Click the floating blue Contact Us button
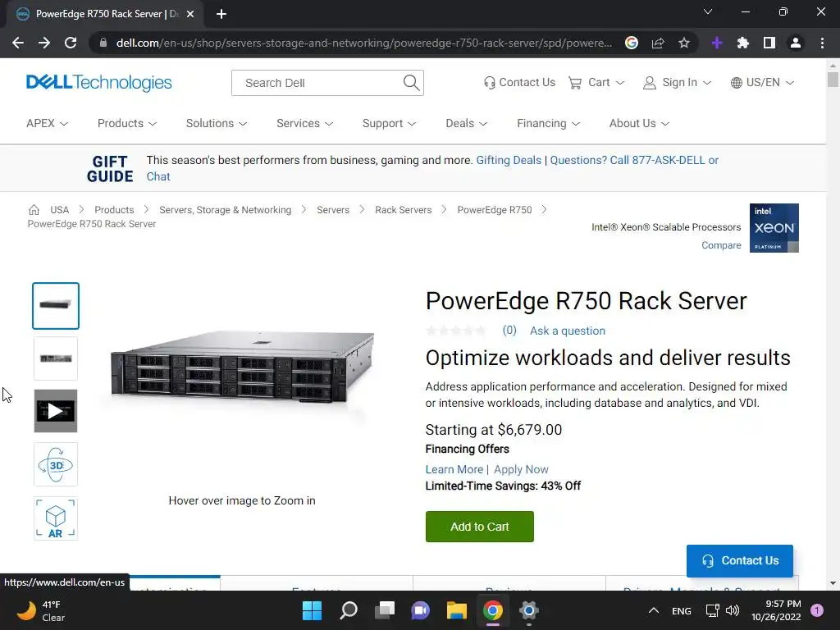 coord(739,561)
